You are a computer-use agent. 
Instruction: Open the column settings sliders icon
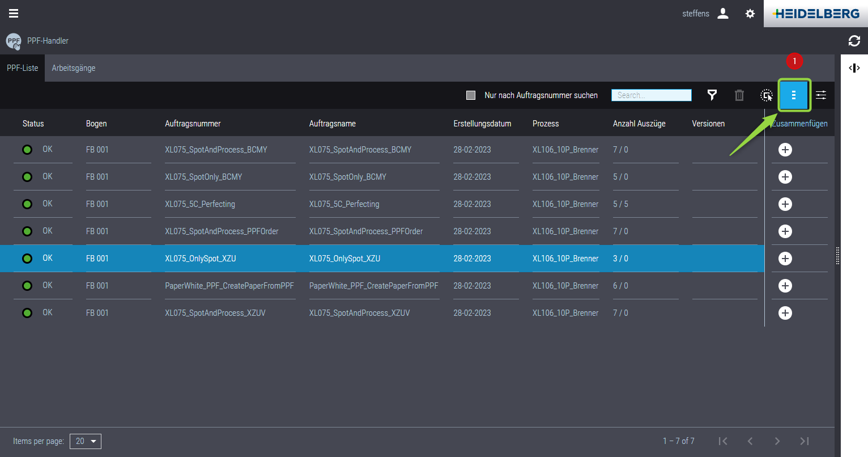point(821,95)
